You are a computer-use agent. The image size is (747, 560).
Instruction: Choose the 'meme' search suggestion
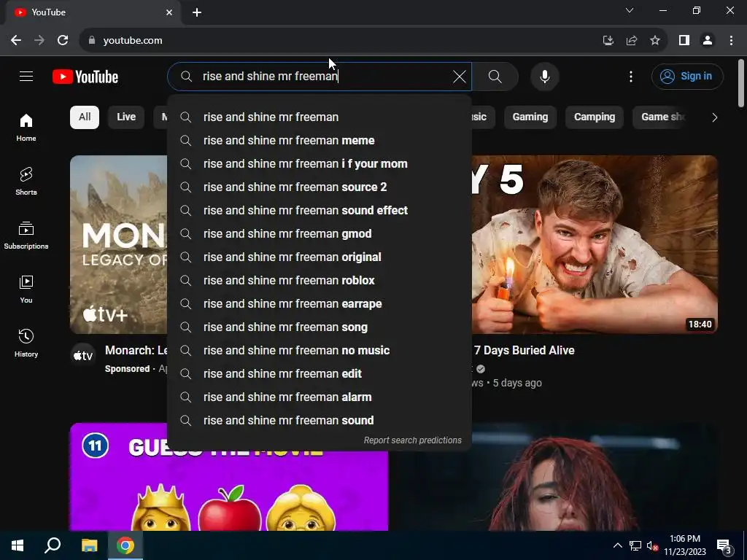[x=320, y=141]
